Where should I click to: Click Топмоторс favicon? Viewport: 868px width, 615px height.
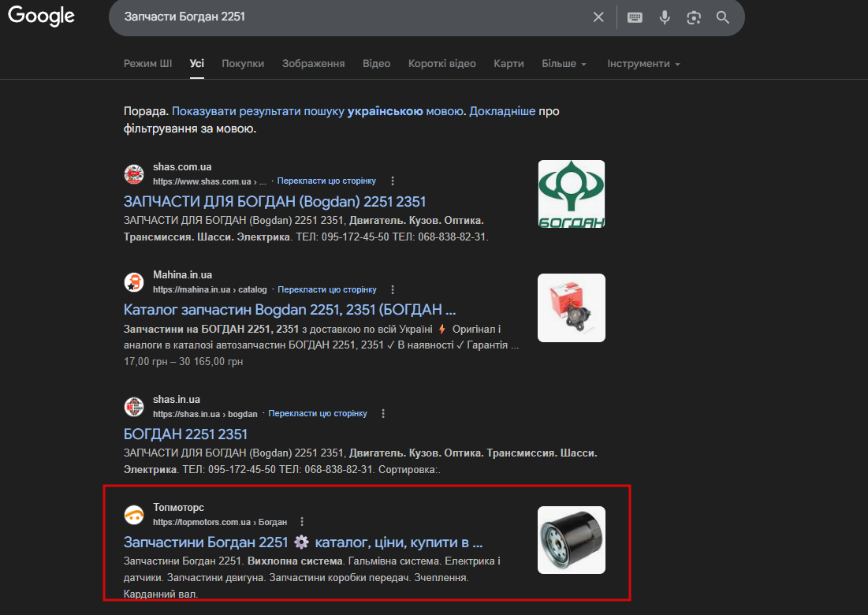click(x=134, y=515)
